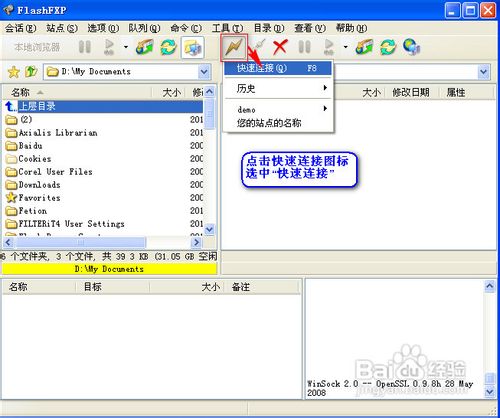This screenshot has height=418, width=500.
Task: Click local list scroll left arrow
Action: pyautogui.click(x=8, y=242)
